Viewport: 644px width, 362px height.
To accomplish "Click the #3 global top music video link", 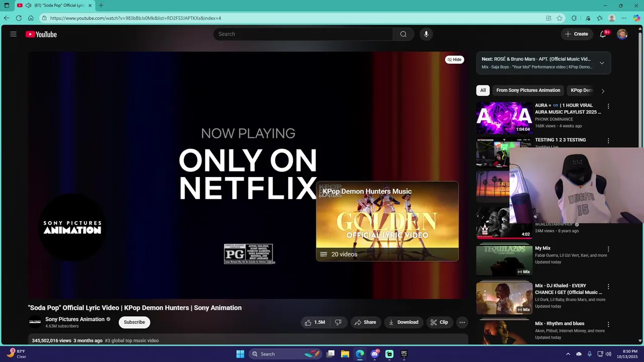I will click(132, 341).
